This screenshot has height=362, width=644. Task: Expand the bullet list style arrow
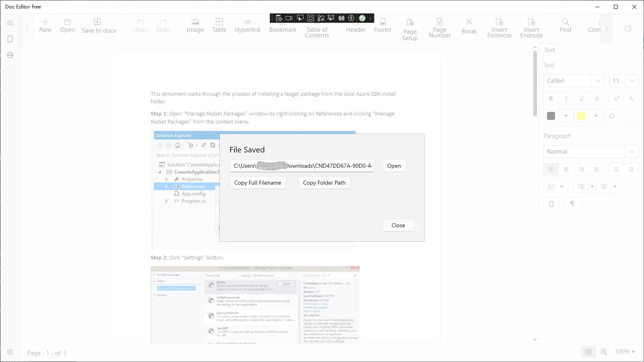[x=592, y=187]
